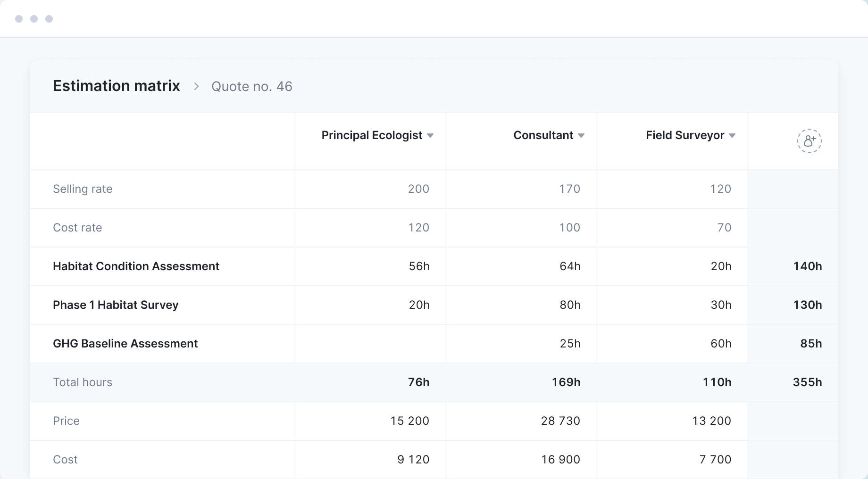Click the breadcrumb chevron separator
The image size is (868, 479).
pos(196,87)
